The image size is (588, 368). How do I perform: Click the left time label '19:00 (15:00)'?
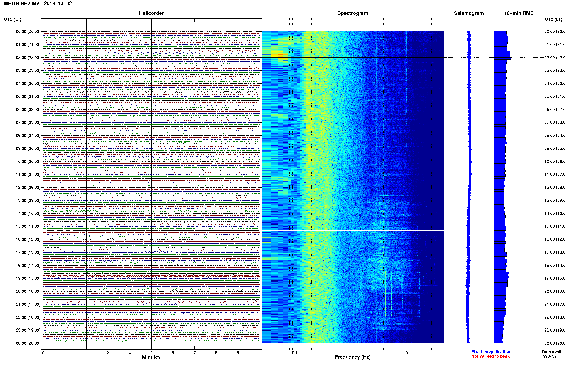coord(28,278)
